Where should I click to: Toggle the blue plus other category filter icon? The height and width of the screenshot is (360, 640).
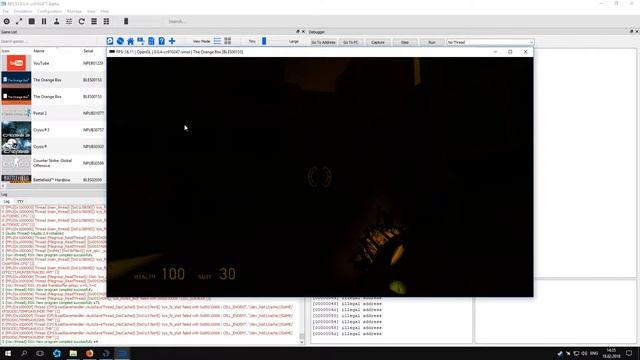[172, 41]
